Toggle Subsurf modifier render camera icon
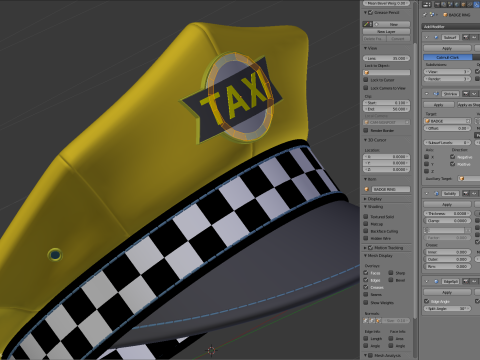This screenshot has height=360, width=480. tap(466, 37)
